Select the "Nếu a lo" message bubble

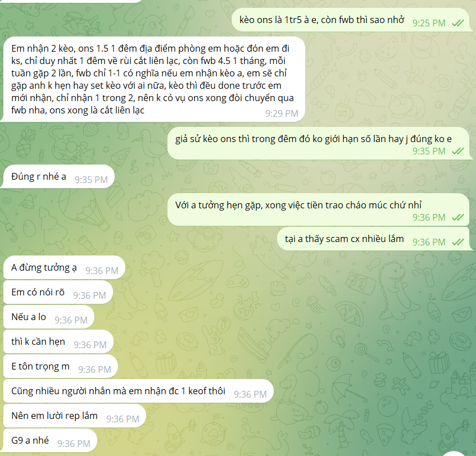(x=49, y=317)
